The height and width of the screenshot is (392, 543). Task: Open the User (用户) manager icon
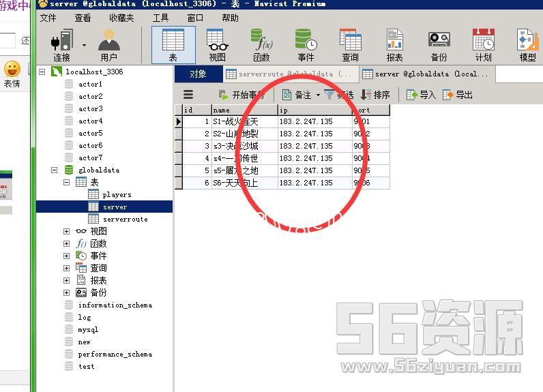(x=108, y=42)
